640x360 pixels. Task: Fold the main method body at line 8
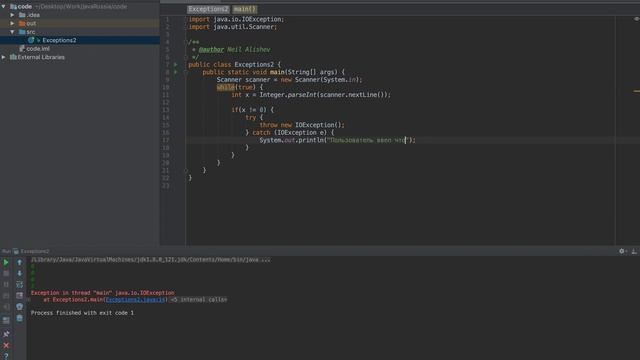click(x=186, y=72)
